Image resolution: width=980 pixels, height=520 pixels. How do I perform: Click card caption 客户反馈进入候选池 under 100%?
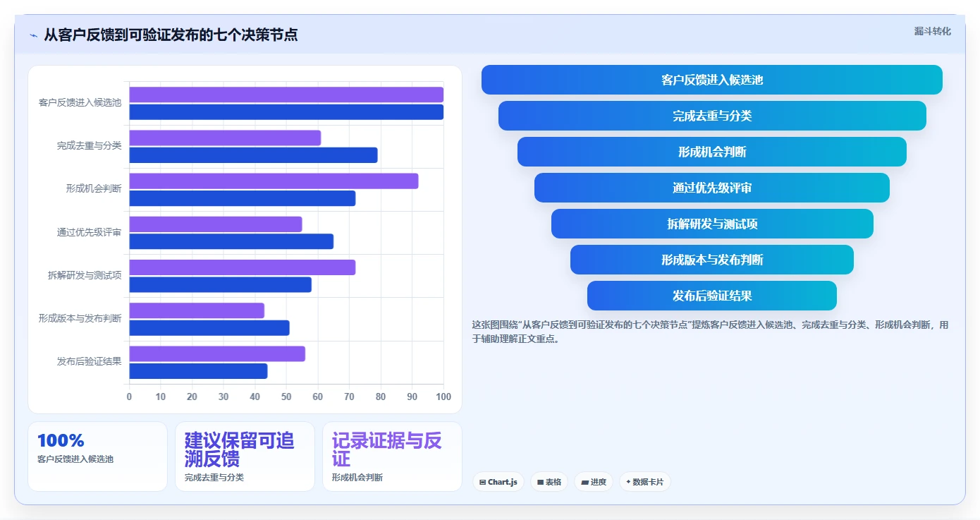tap(75, 459)
